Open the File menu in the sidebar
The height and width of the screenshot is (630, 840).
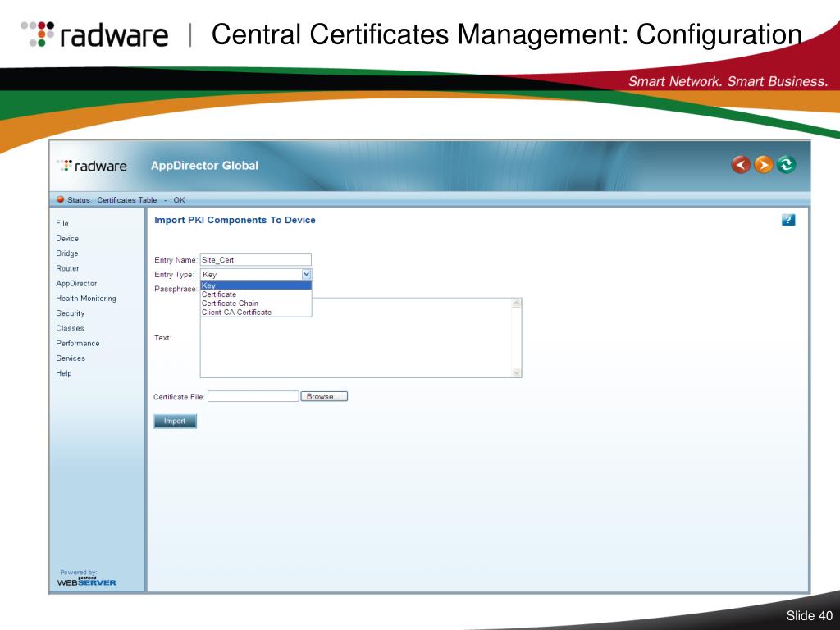[x=62, y=223]
